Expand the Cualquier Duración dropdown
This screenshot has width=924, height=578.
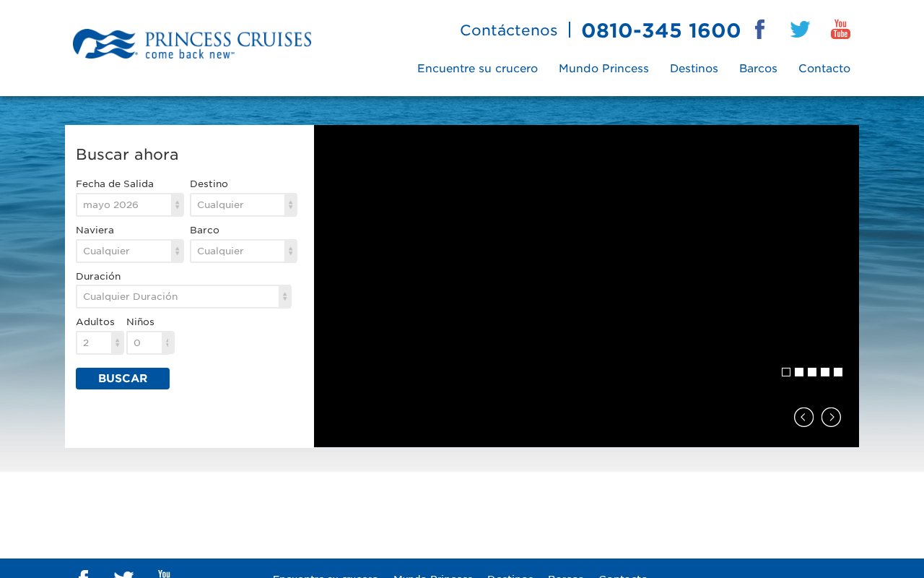click(183, 296)
